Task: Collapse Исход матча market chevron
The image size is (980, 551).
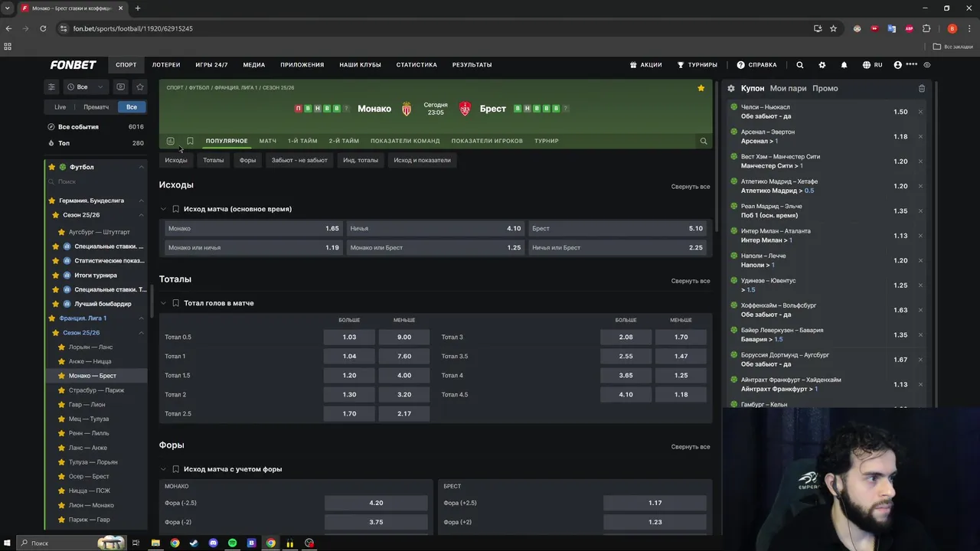Action: pos(163,209)
